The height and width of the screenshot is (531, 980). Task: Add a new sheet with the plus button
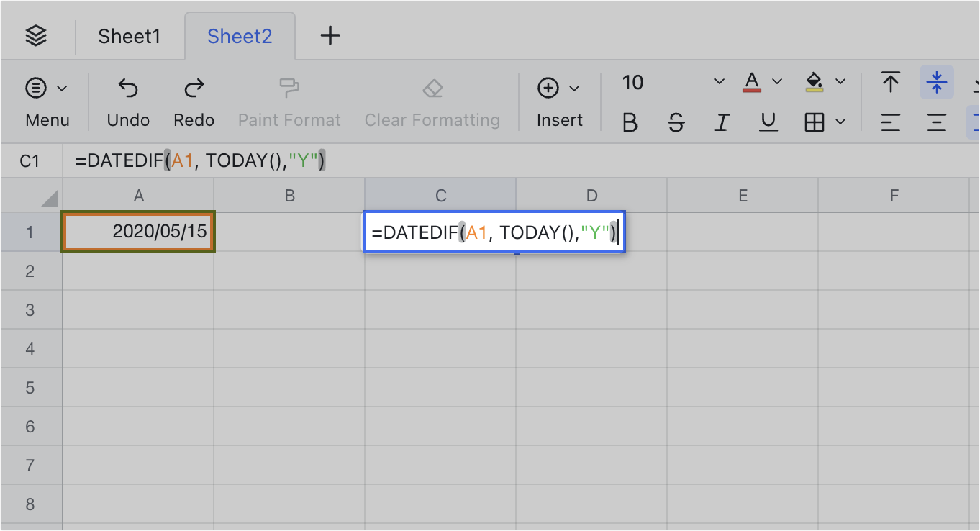click(x=330, y=35)
